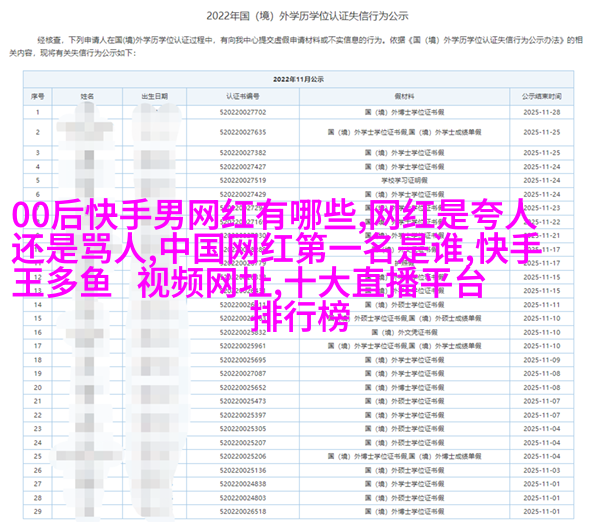Select certificate number 520220025206
Screen dimensions: 600x522
click(243, 456)
